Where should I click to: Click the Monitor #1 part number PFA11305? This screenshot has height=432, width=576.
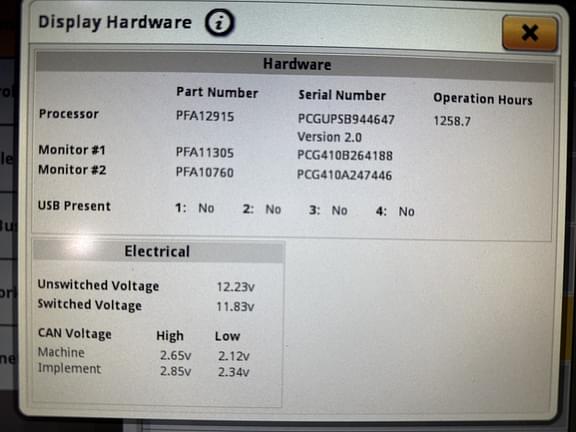[205, 152]
